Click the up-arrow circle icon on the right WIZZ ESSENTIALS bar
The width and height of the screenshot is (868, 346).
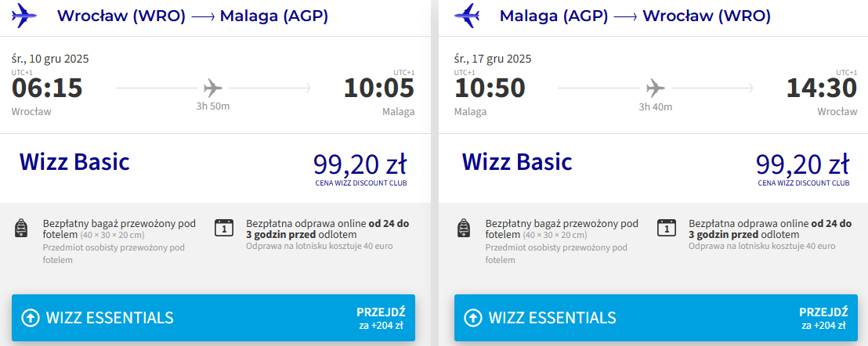[472, 318]
